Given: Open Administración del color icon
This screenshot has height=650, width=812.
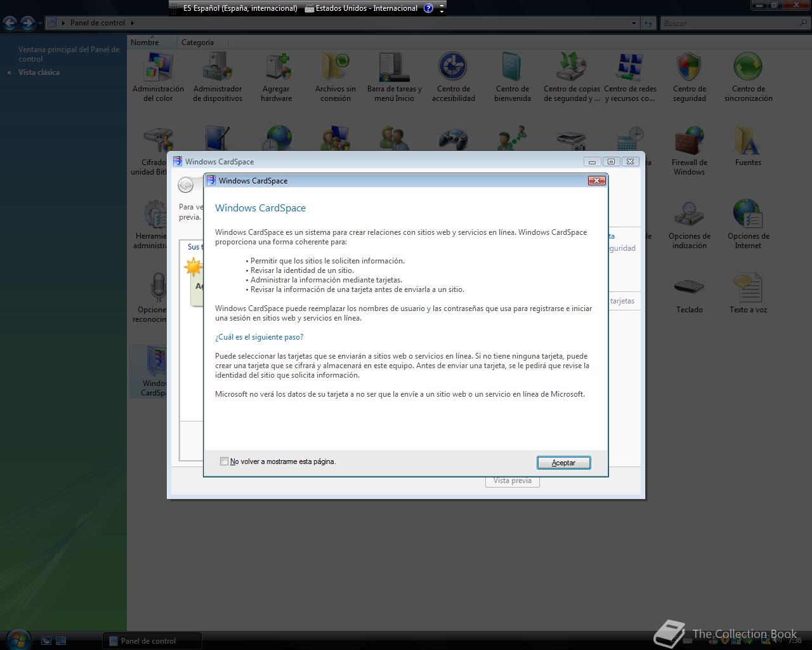Looking at the screenshot, I should (158, 77).
